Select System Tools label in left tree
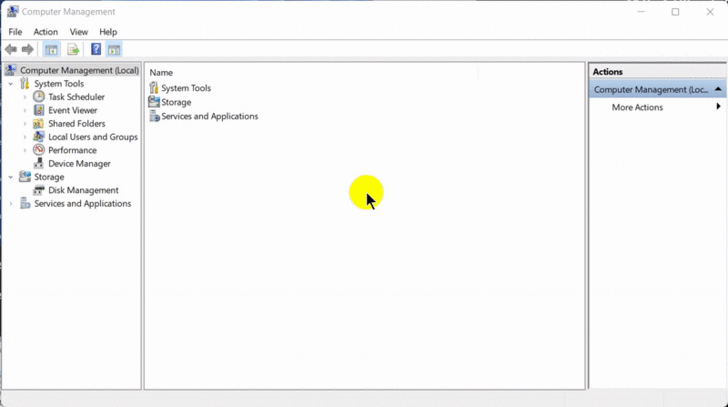Viewport: 728px width, 407px height. pos(59,84)
